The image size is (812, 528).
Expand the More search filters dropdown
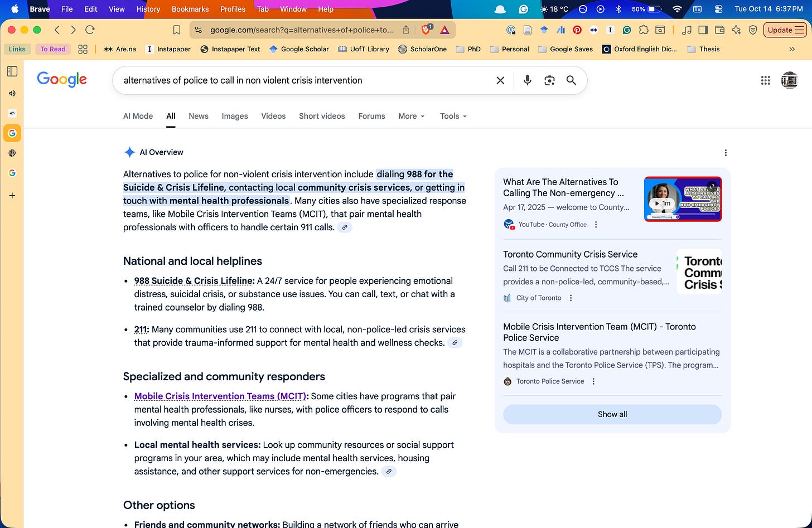pyautogui.click(x=412, y=116)
